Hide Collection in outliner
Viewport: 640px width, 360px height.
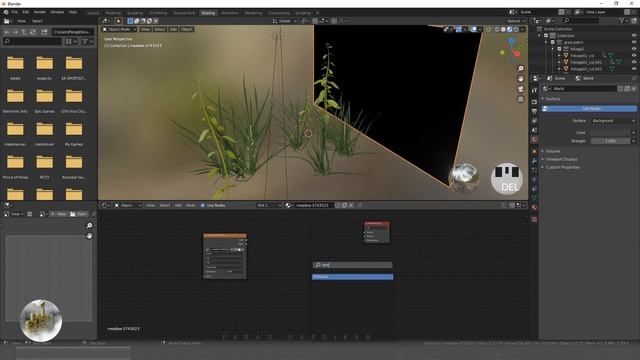(x=634, y=36)
